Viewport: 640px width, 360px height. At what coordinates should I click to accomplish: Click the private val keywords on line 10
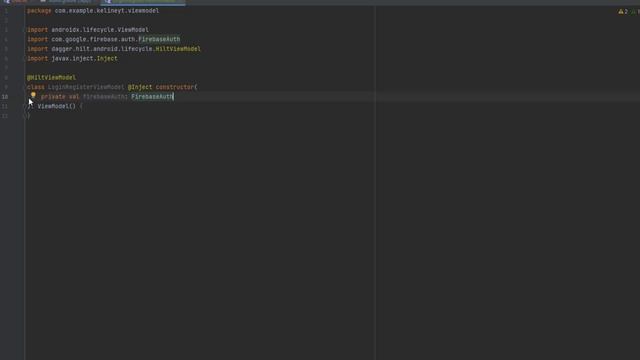pos(60,97)
